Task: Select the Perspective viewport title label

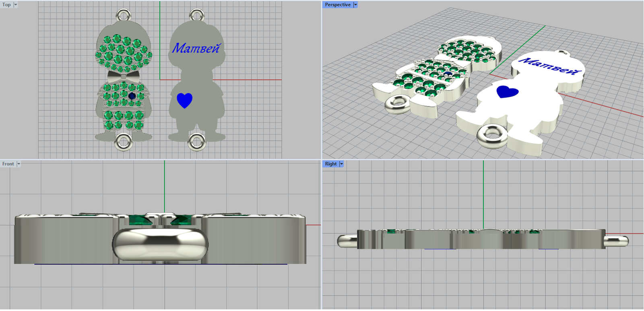Action: pyautogui.click(x=338, y=5)
